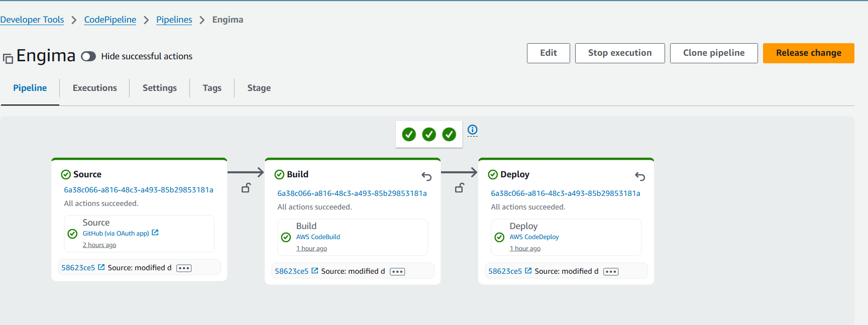Switch to the Pipeline tab
This screenshot has width=868, height=325.
[x=30, y=88]
